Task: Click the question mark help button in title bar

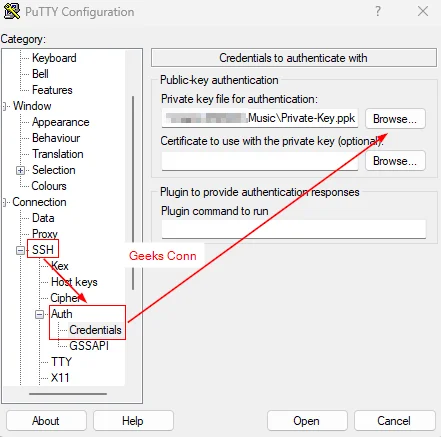Action: 378,11
